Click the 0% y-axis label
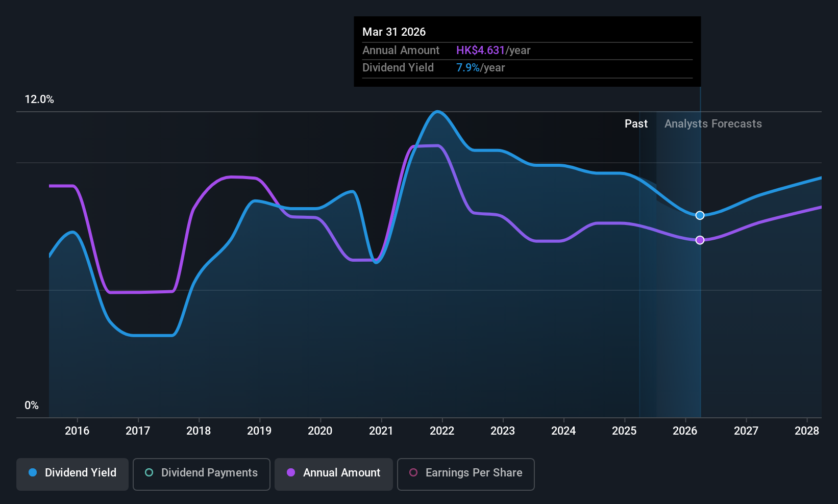 [x=32, y=406]
